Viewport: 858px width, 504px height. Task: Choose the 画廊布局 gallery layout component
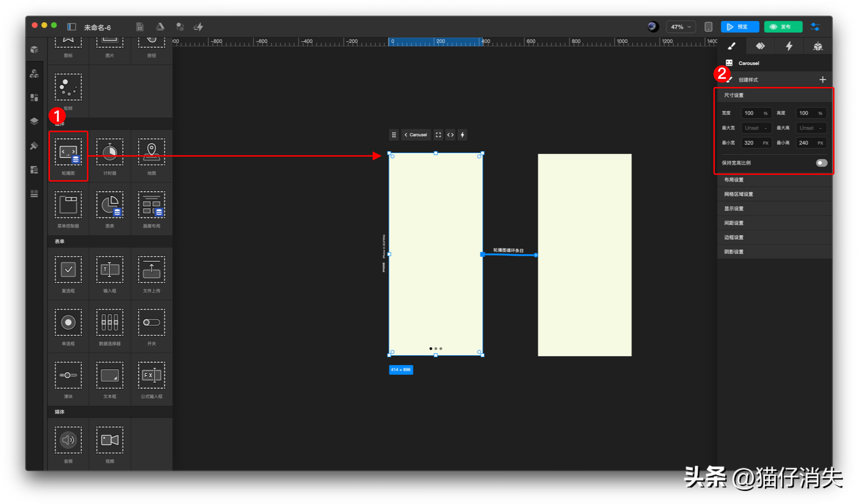pos(151,209)
